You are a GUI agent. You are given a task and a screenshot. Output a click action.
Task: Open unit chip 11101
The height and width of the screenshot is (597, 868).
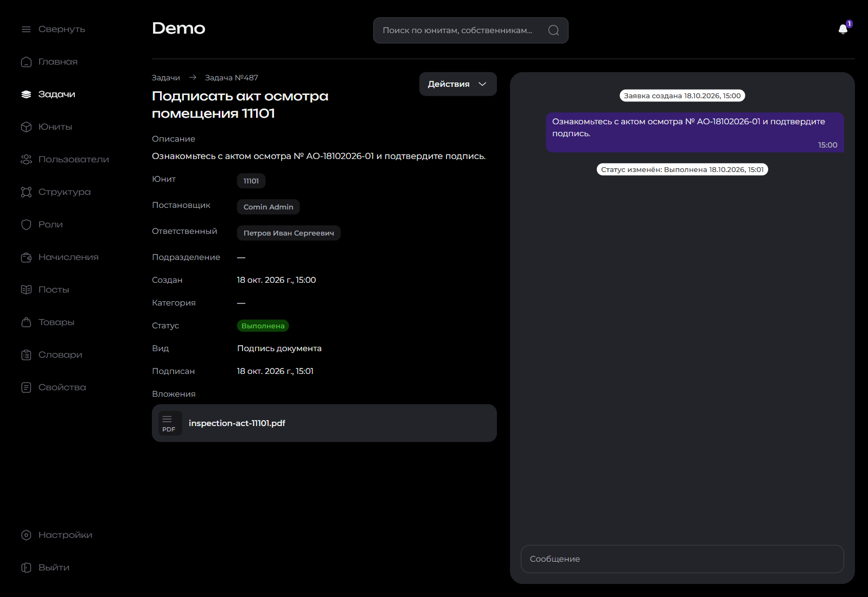[251, 181]
